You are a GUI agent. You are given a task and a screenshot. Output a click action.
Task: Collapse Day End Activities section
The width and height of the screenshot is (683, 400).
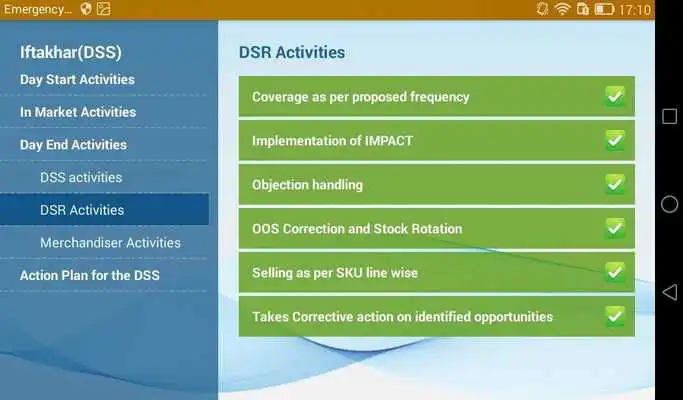pyautogui.click(x=73, y=145)
